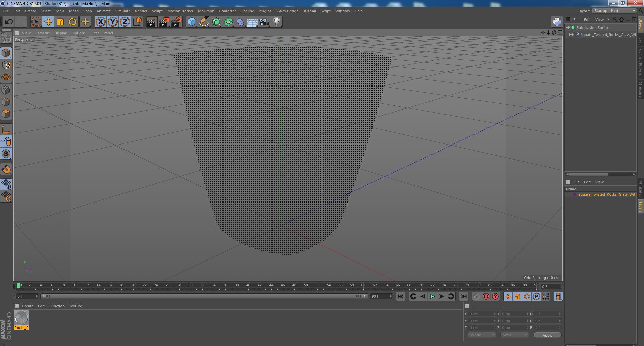Enable the Axis mode
This screenshot has width=644, height=346.
(x=6, y=129)
